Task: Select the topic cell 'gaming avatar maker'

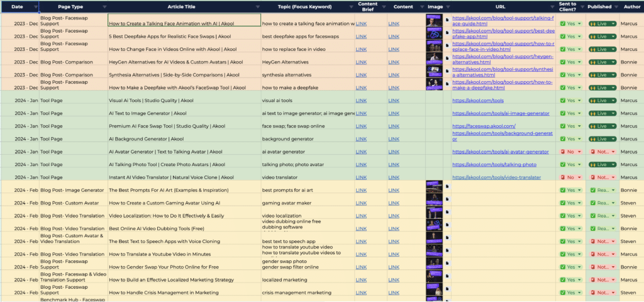Action: click(308, 199)
